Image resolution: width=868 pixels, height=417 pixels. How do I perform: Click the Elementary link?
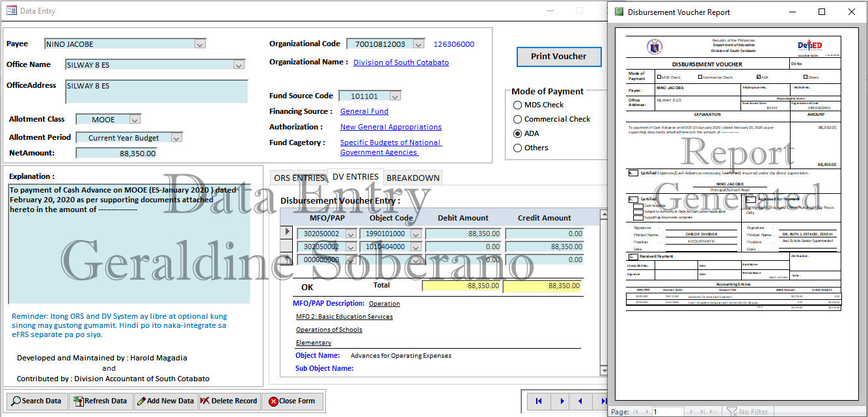(314, 343)
